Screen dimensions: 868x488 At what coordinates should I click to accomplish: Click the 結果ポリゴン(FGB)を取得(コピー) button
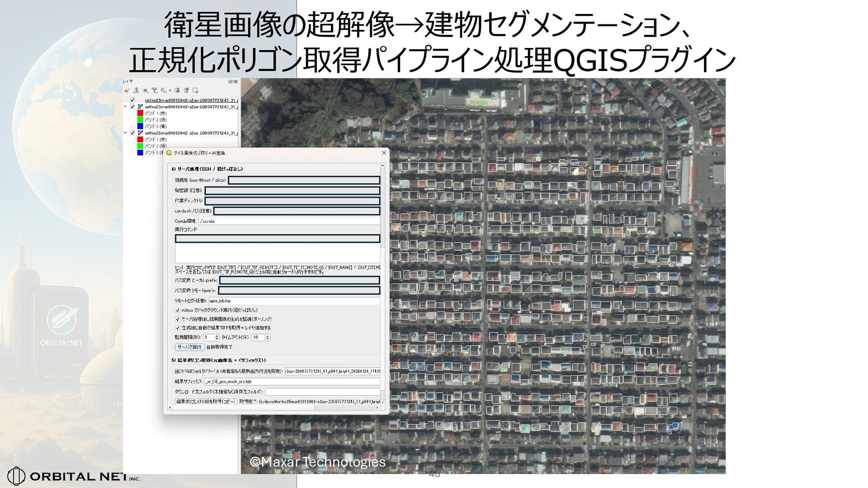click(x=206, y=402)
